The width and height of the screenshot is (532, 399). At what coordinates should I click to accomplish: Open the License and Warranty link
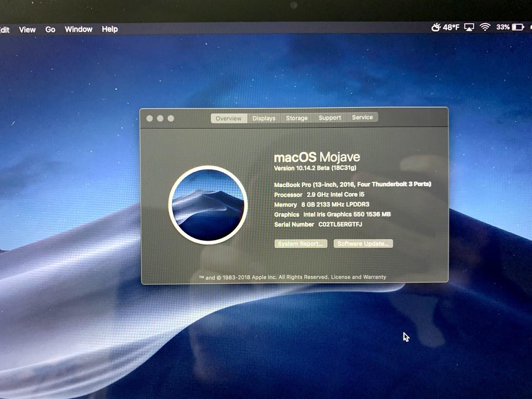click(359, 277)
